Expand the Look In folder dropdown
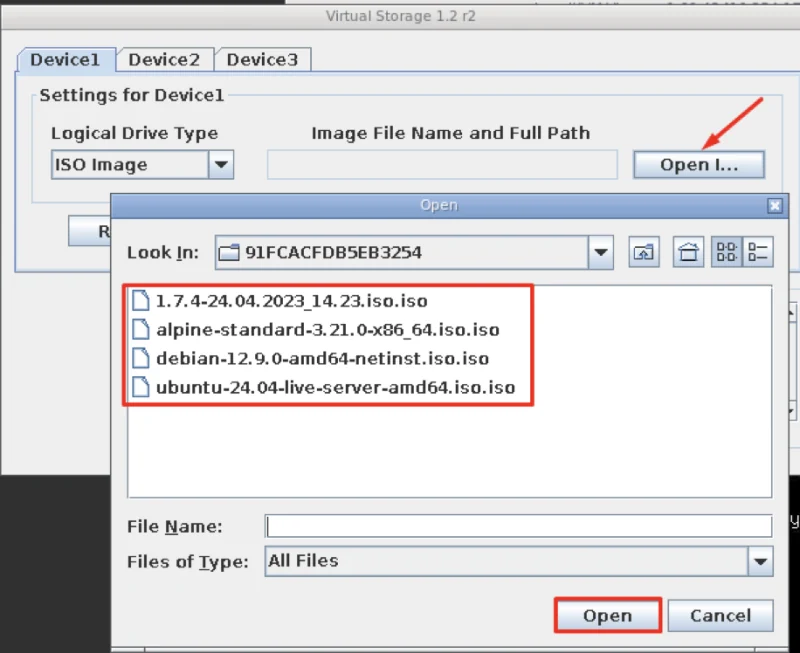 pos(600,253)
